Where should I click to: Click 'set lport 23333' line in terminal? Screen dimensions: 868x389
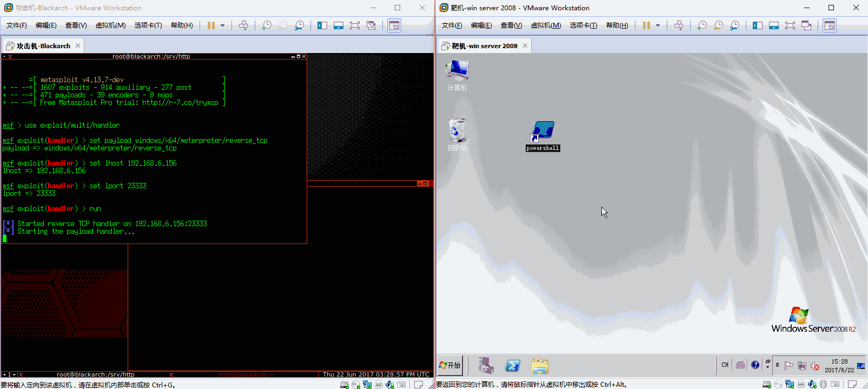[x=75, y=186]
